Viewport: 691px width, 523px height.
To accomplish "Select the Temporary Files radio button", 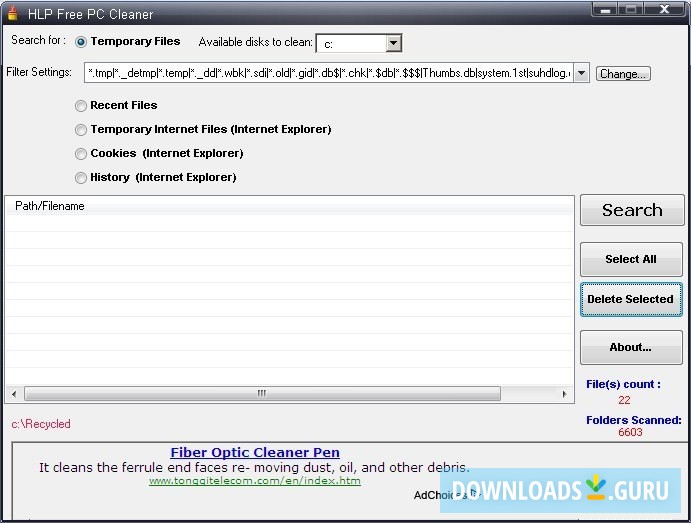I will pyautogui.click(x=81, y=42).
